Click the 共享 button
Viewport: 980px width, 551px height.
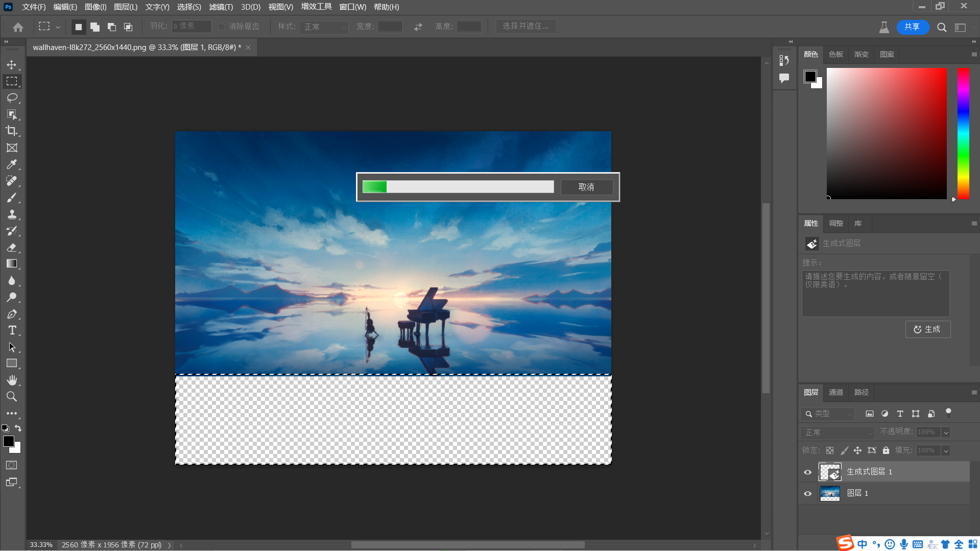(912, 27)
